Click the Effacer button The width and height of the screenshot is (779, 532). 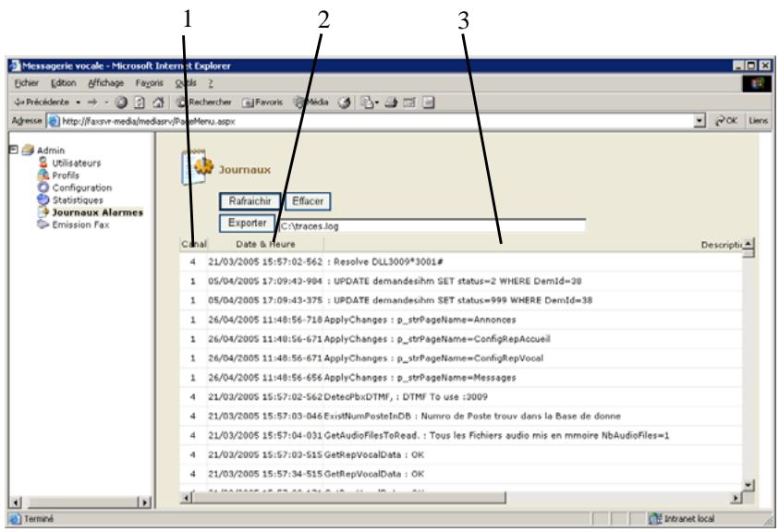308,201
